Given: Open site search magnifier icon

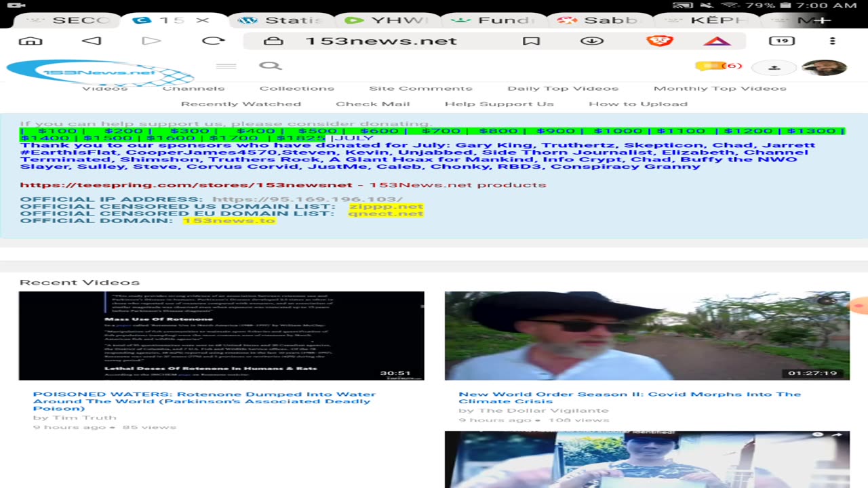Looking at the screenshot, I should pos(270,66).
